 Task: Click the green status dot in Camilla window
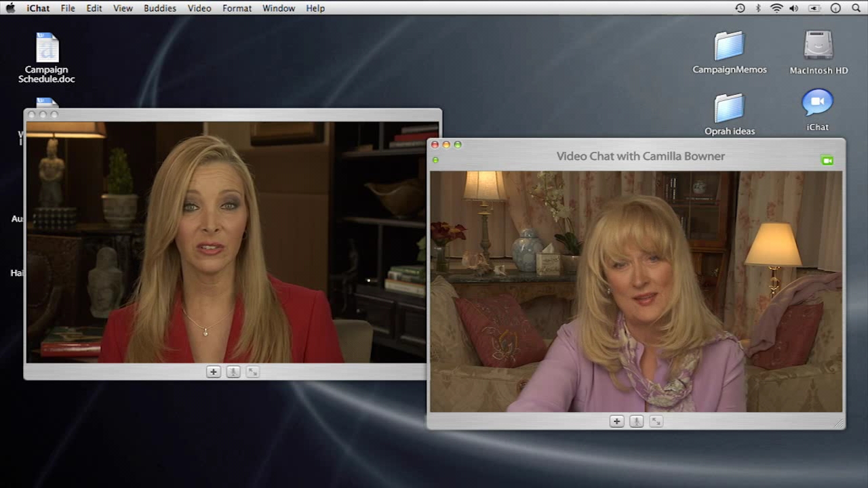pos(435,160)
